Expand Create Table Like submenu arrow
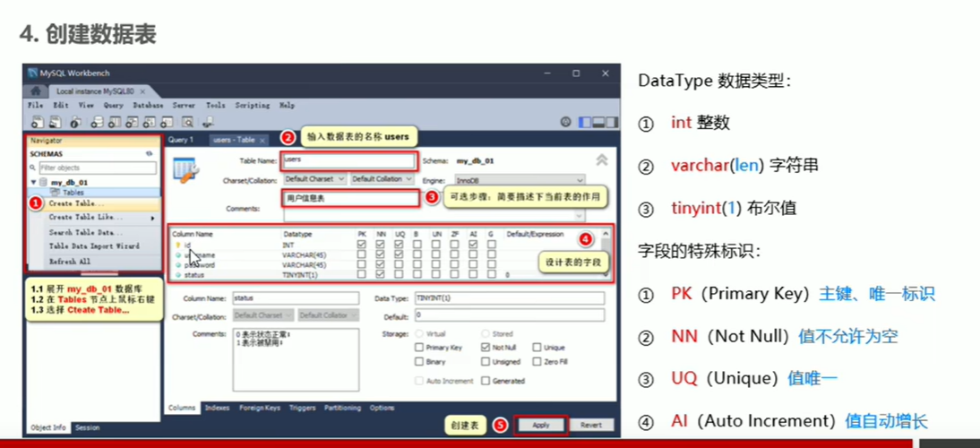This screenshot has width=980, height=448. pos(152,218)
